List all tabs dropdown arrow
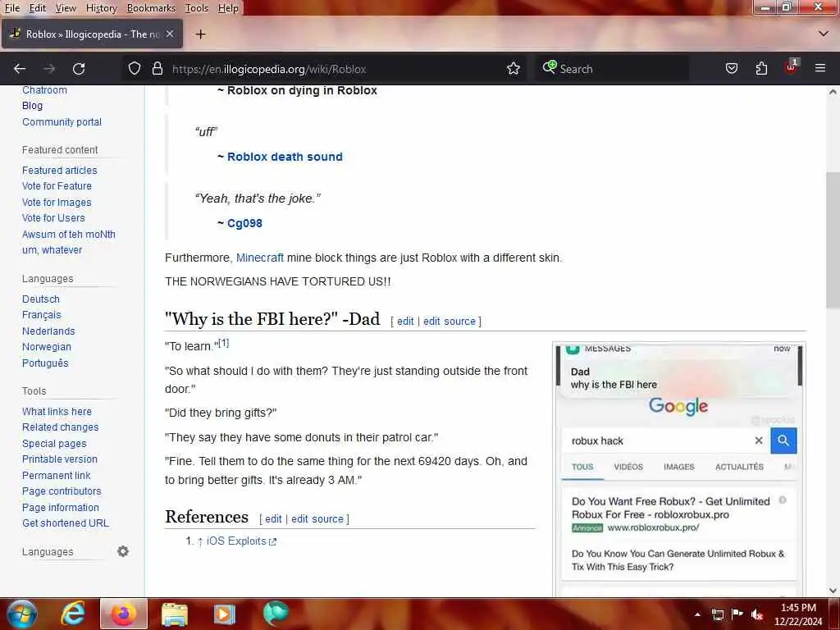The image size is (840, 630). [x=824, y=34]
